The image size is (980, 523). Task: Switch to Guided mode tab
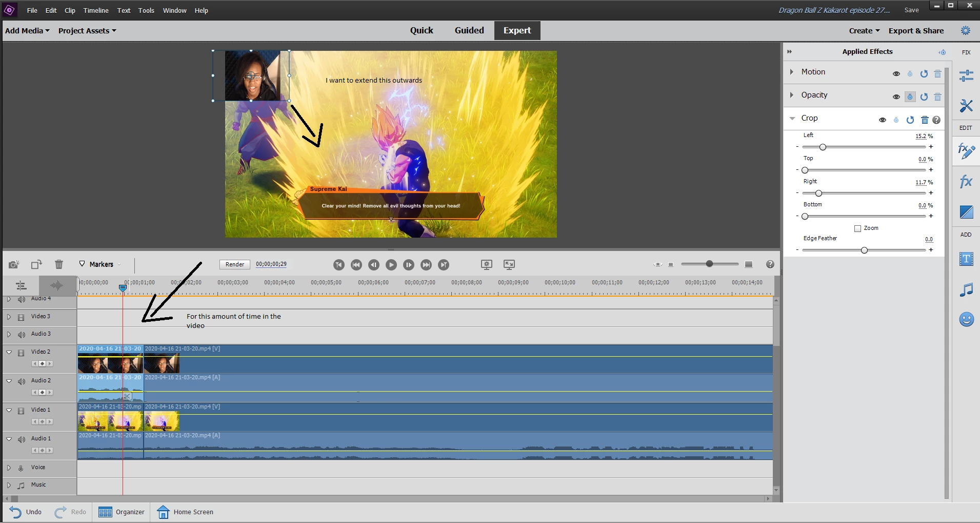coord(469,30)
